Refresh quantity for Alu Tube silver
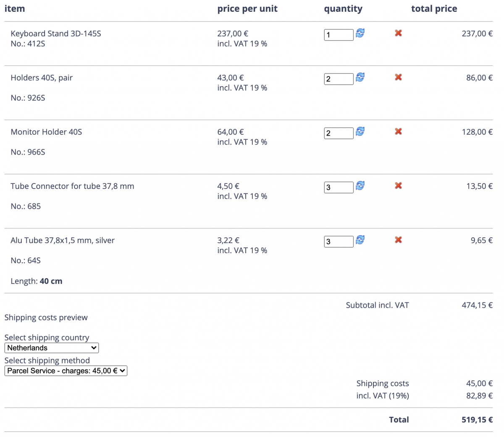 (360, 239)
